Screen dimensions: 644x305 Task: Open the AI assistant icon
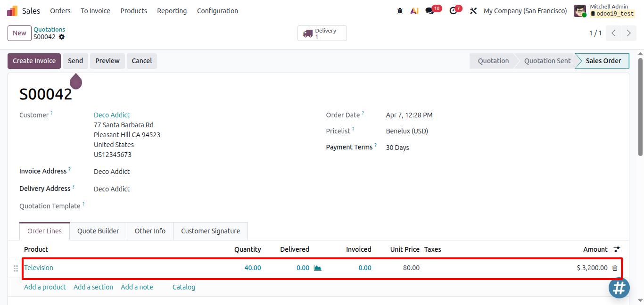click(414, 11)
